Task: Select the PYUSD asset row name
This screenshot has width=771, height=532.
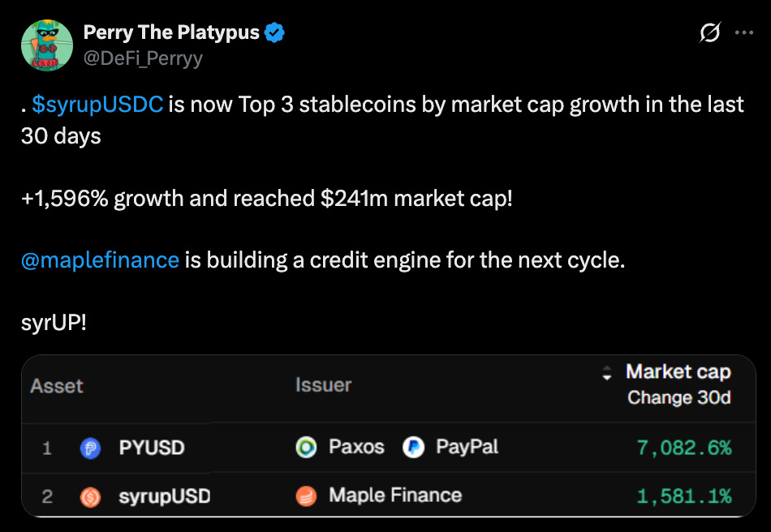Action: (x=152, y=448)
